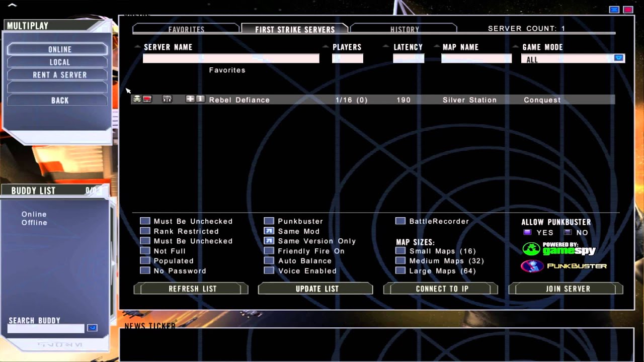
Task: Click the plus icon next to Rebel Defiance
Action: (190, 100)
